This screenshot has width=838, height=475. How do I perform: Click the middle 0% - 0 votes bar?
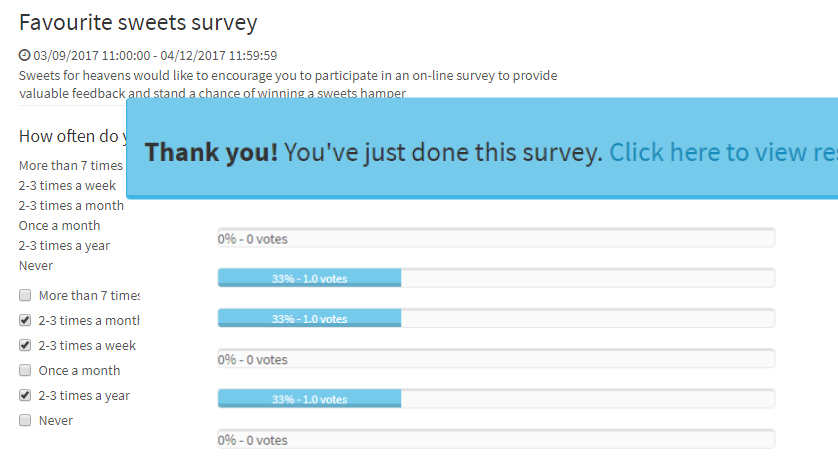click(496, 359)
